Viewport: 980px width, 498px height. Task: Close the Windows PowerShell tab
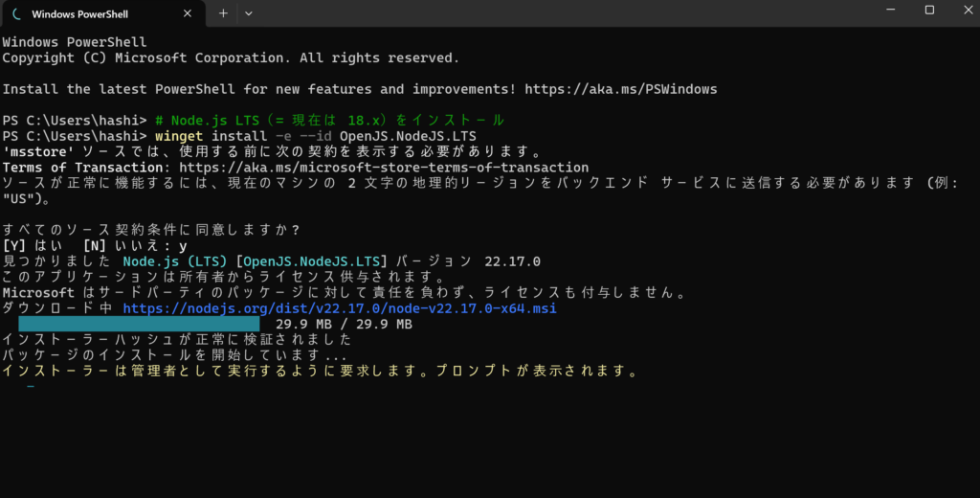[x=188, y=13]
